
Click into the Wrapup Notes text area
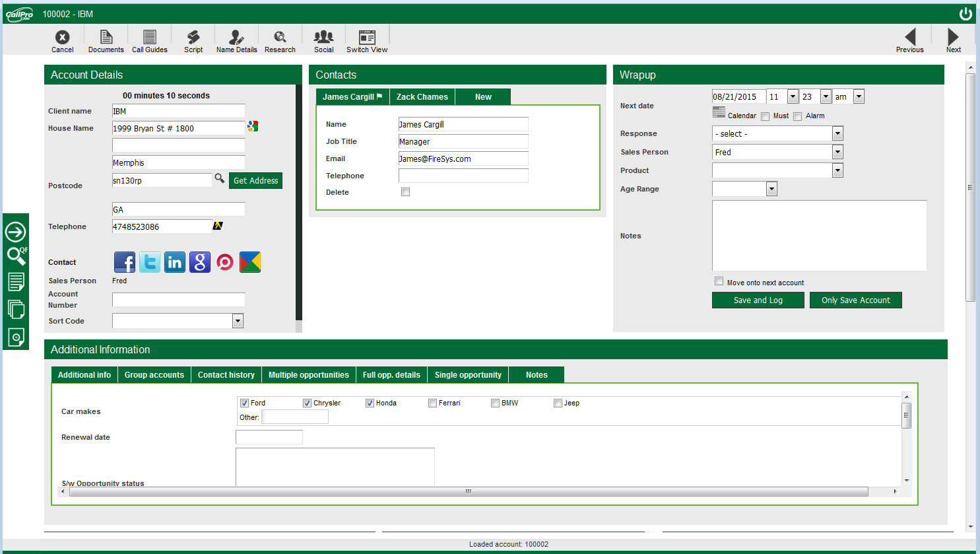[820, 236]
